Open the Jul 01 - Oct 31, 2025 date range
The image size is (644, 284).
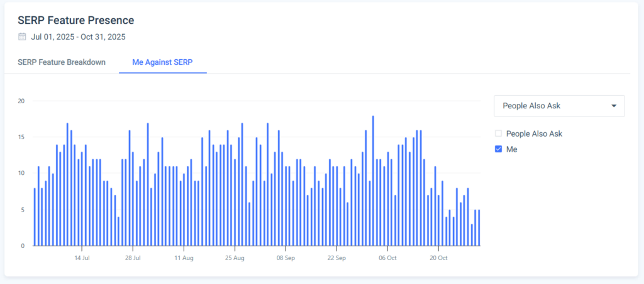[x=78, y=37]
